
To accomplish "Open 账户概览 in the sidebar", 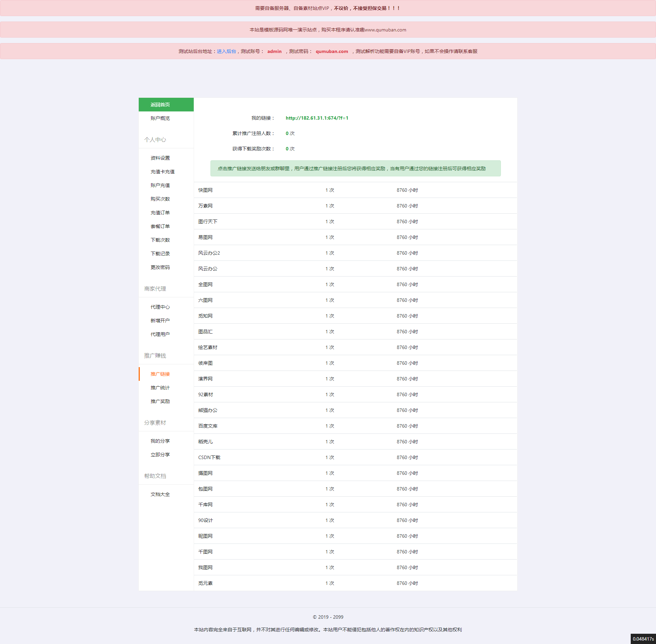I will (x=160, y=118).
